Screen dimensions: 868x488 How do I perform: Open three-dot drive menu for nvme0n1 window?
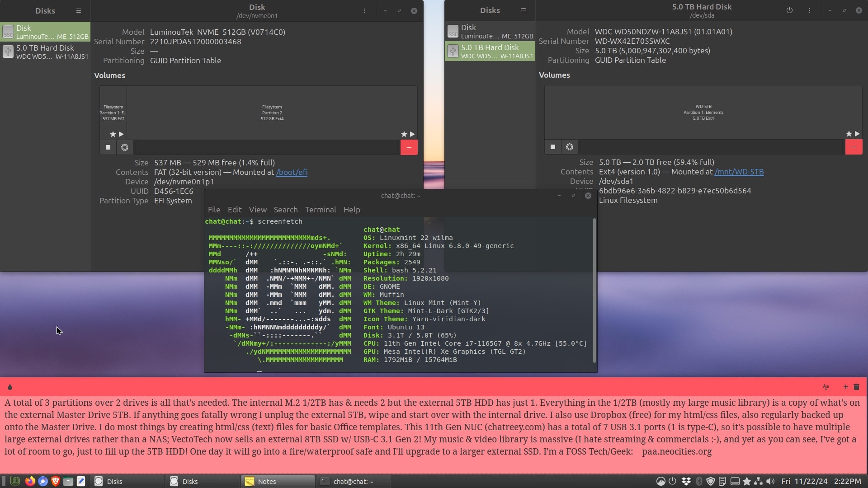click(x=364, y=11)
